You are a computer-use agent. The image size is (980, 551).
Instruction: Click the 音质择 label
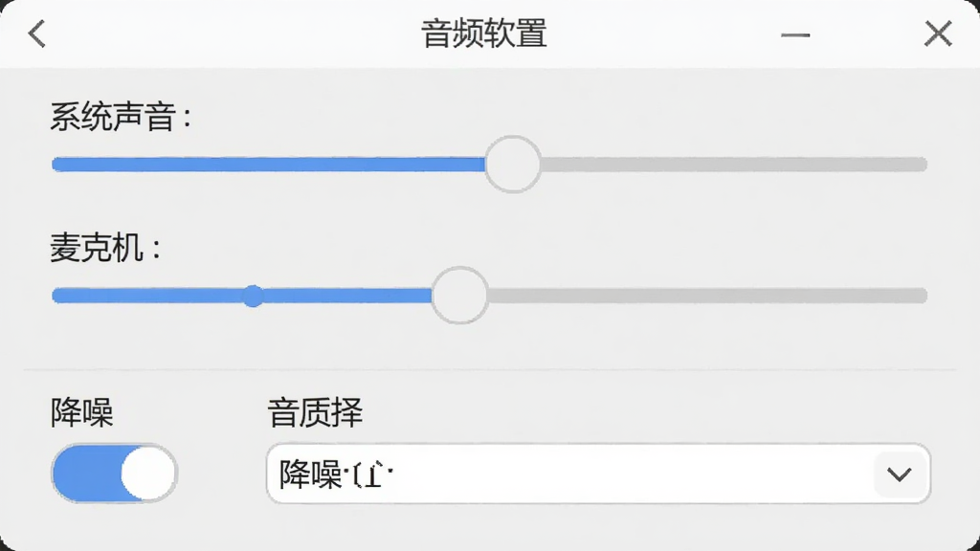pyautogui.click(x=315, y=412)
